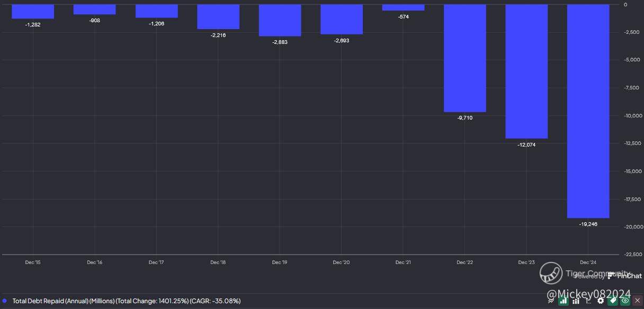Click the Dec '19 bar

(x=280, y=20)
